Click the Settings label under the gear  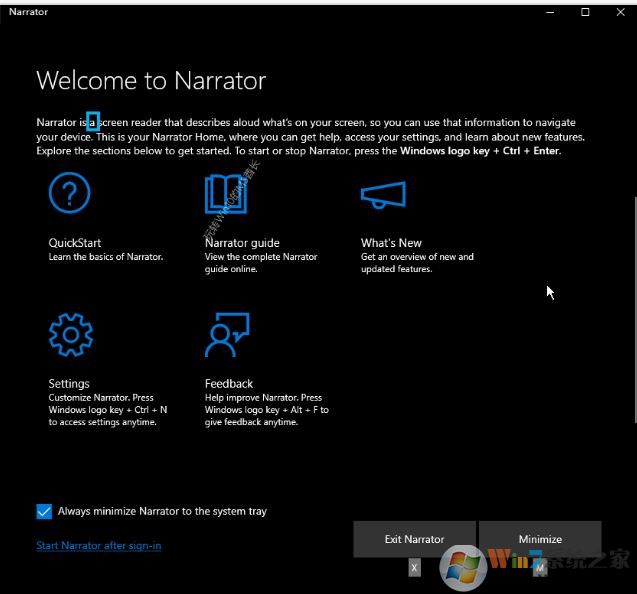point(69,384)
